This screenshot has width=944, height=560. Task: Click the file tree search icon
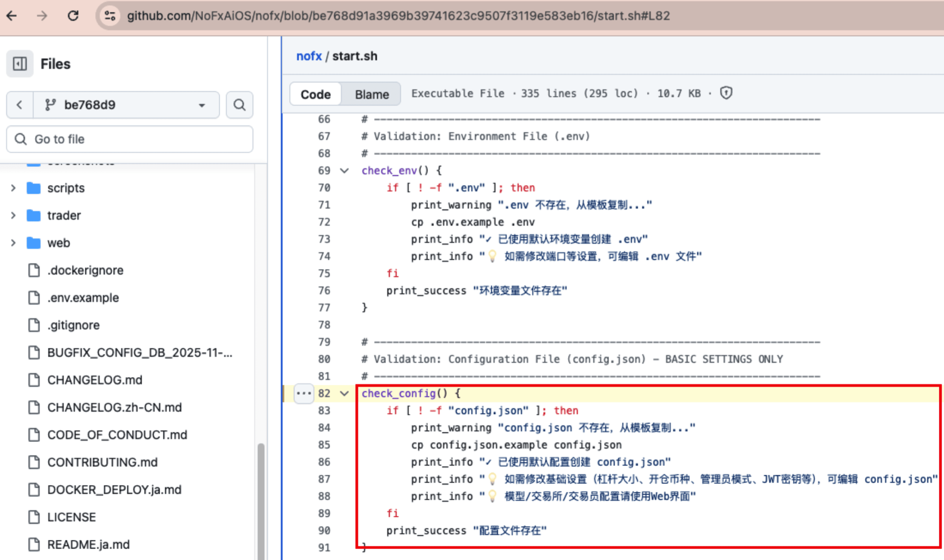point(239,105)
